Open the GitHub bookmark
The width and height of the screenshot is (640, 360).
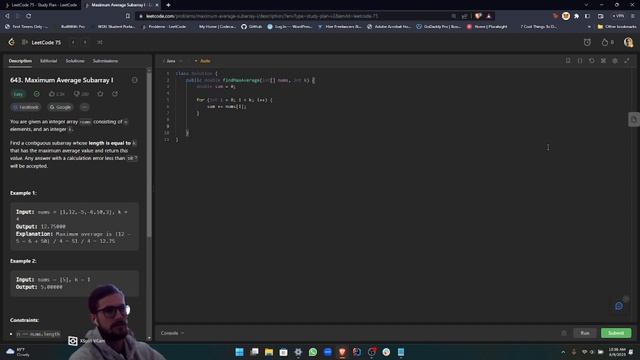pyautogui.click(x=251, y=27)
